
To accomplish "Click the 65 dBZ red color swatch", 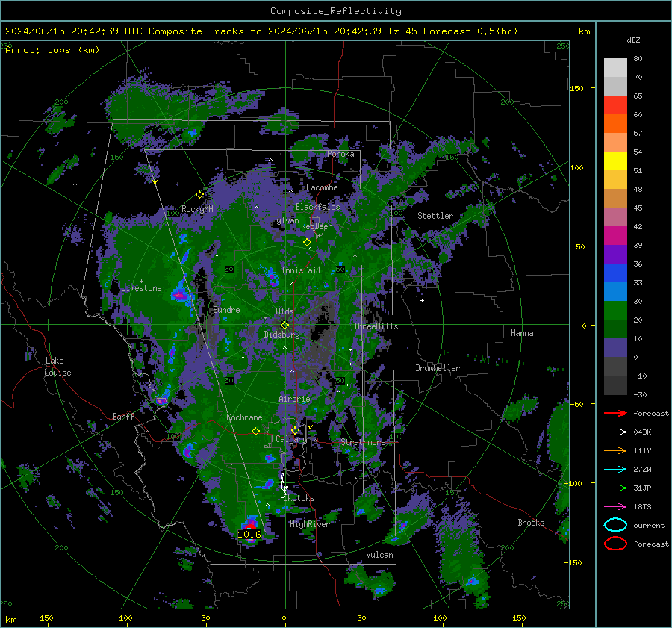I will (615, 105).
